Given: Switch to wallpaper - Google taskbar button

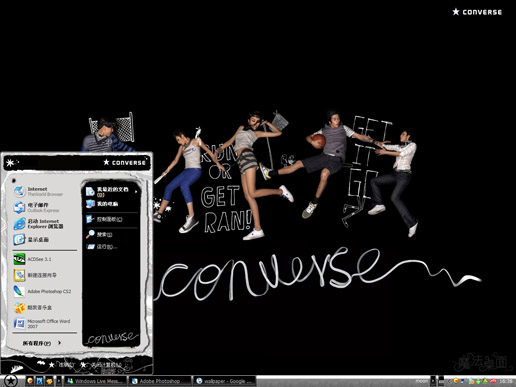Looking at the screenshot, I should point(224,381).
